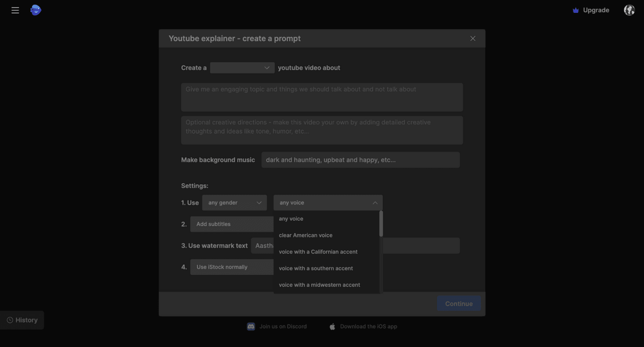The width and height of the screenshot is (644, 347).
Task: Click the Apple icon in footer
Action: pos(332,326)
